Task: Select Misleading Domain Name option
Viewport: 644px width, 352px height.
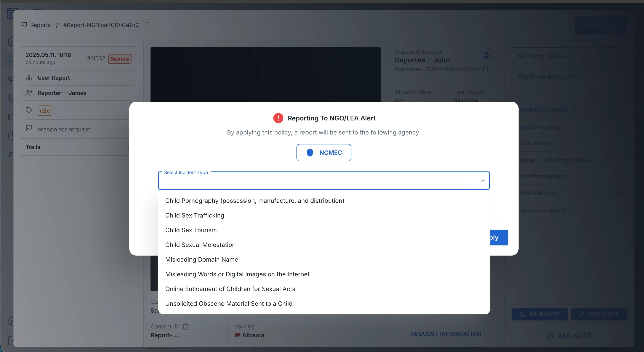Action: (x=324, y=259)
